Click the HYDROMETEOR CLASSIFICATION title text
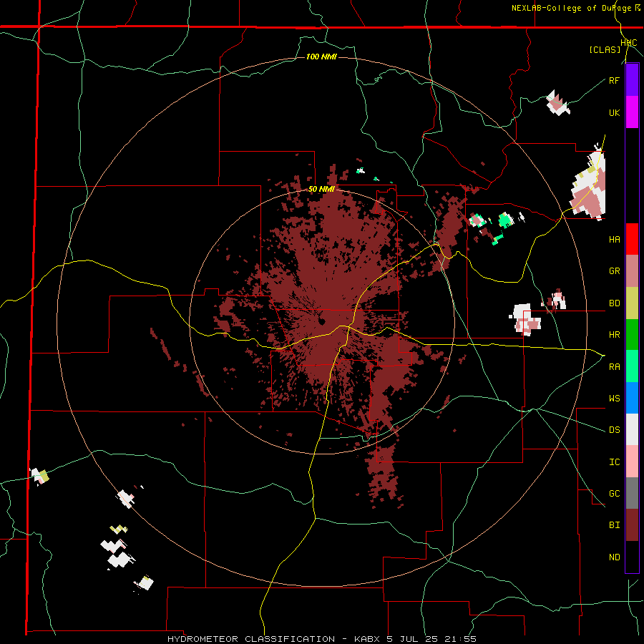 click(251, 639)
